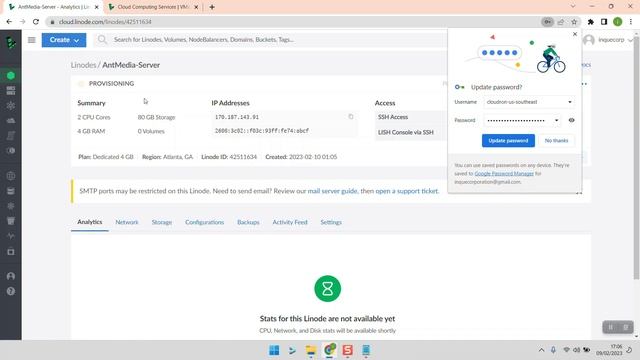The image size is (640, 360).
Task: Click the Linode logo at sidebar top
Action: tap(11, 42)
